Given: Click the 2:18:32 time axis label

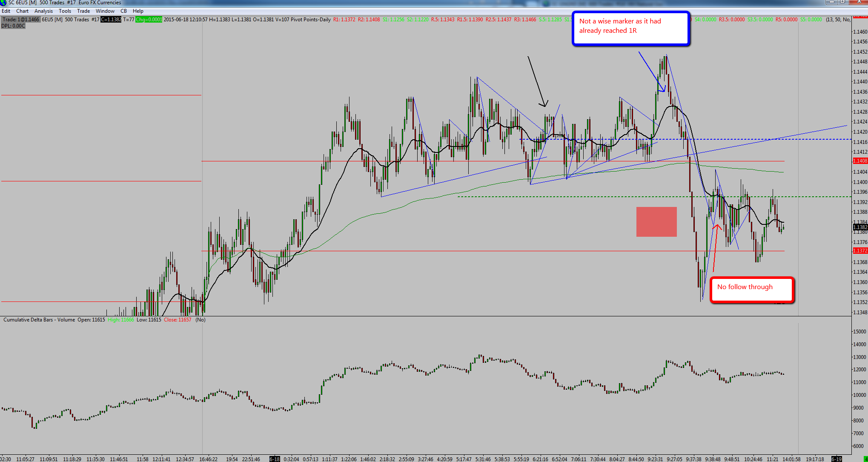Looking at the screenshot, I should click(x=387, y=459).
